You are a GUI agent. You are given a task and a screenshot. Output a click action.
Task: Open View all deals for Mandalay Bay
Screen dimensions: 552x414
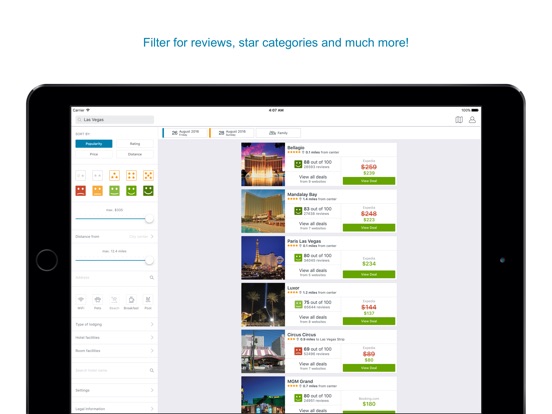coord(313,224)
